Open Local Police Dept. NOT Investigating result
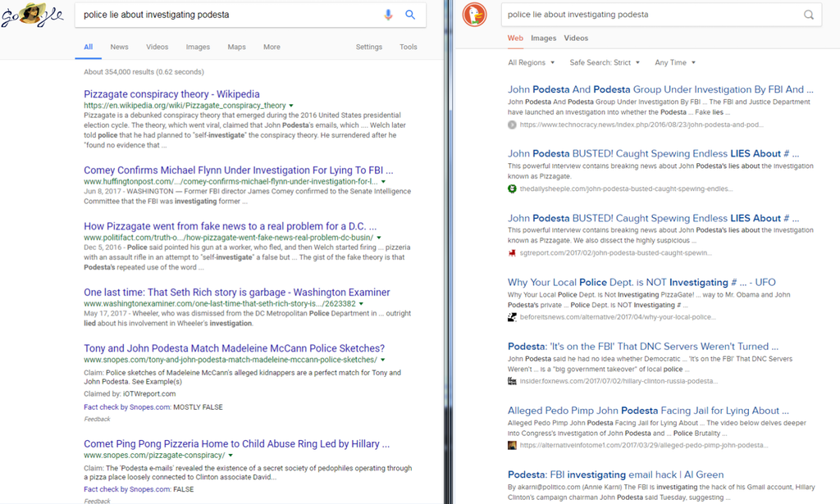Viewport: 840px width, 504px height. pyautogui.click(x=641, y=283)
